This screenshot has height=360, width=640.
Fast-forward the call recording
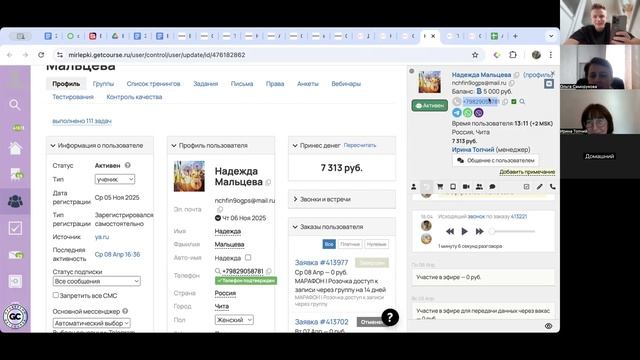coord(479,231)
